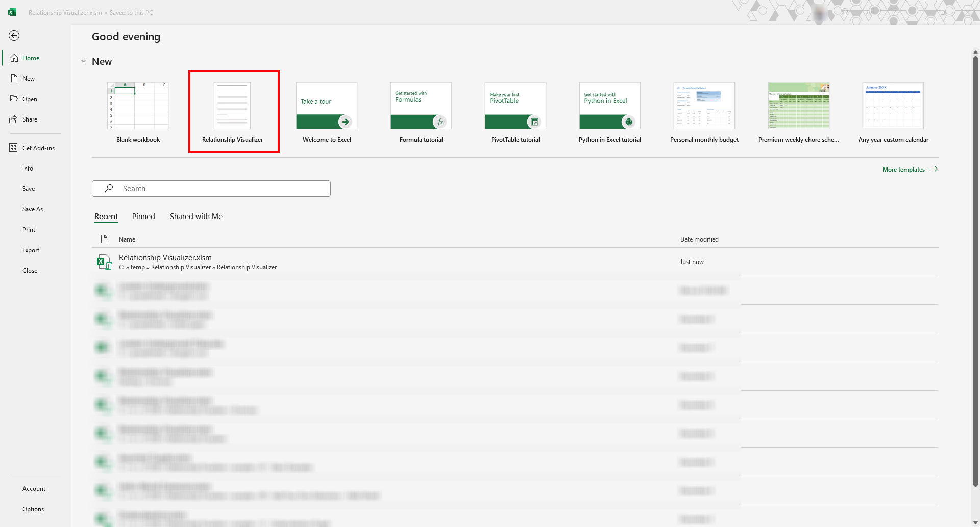
Task: Open Save As in the sidebar
Action: tap(33, 209)
